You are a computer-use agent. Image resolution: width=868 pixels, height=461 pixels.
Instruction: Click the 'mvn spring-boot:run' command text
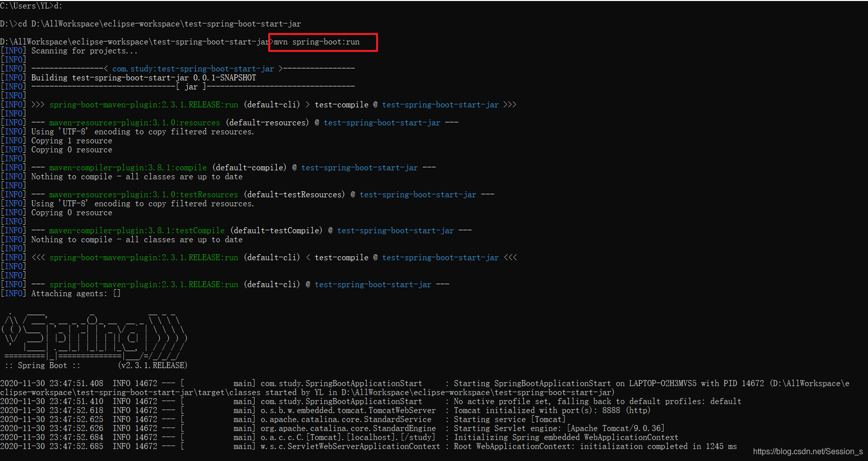coord(317,42)
